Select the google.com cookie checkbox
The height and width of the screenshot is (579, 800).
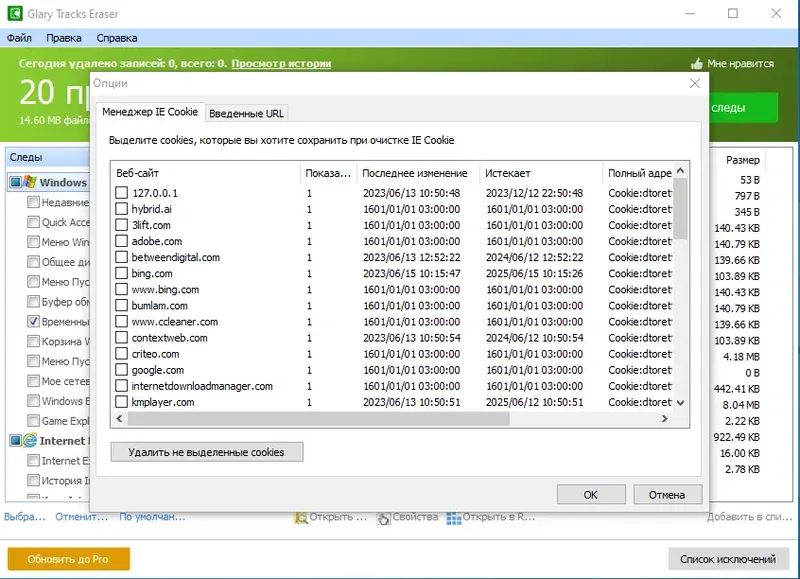point(121,370)
